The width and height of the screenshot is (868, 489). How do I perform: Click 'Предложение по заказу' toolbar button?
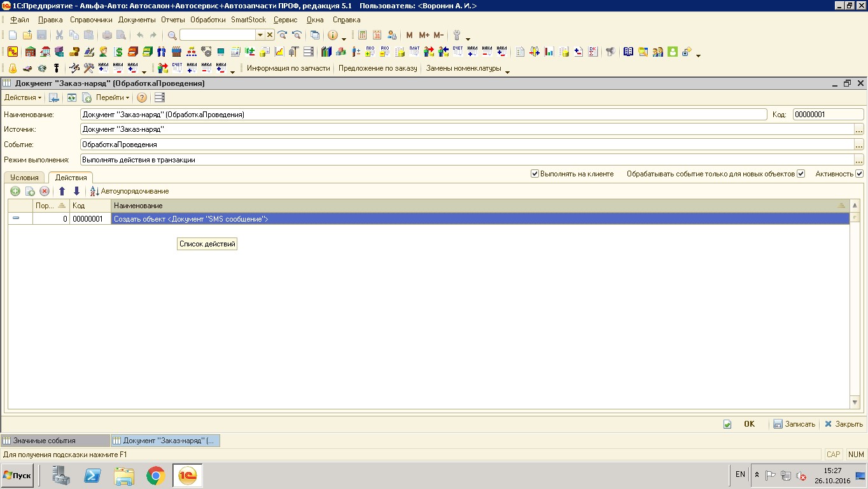tap(378, 68)
